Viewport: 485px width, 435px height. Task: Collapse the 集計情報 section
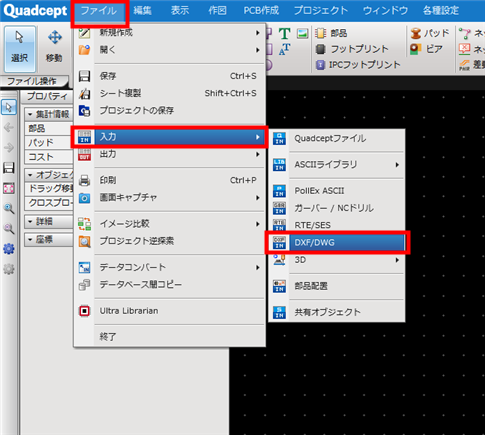click(x=49, y=114)
